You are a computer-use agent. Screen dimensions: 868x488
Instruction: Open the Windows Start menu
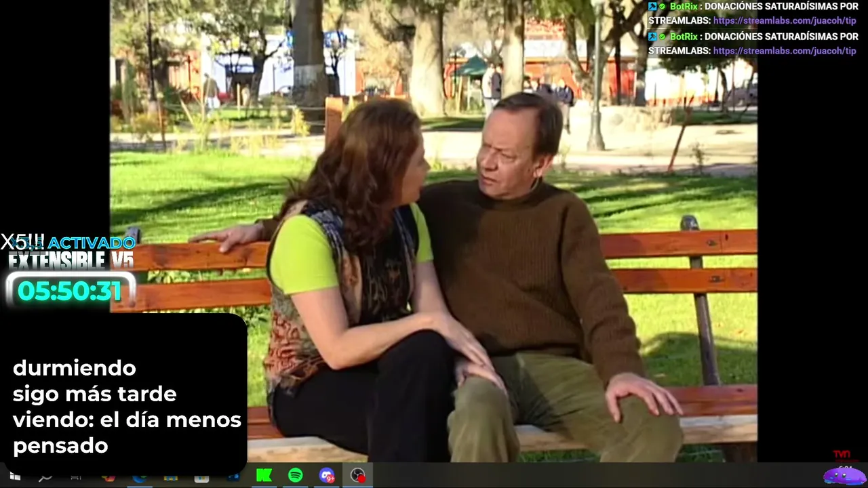pyautogui.click(x=14, y=476)
